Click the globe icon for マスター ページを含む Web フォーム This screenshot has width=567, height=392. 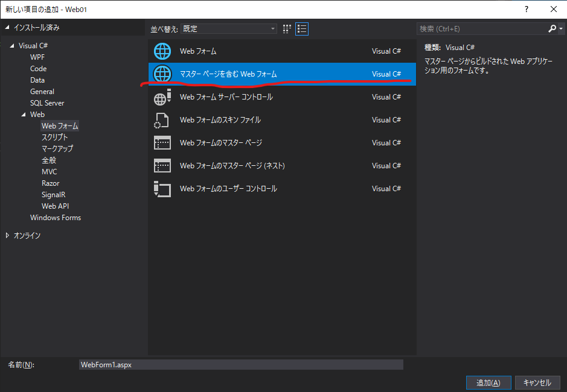(162, 74)
